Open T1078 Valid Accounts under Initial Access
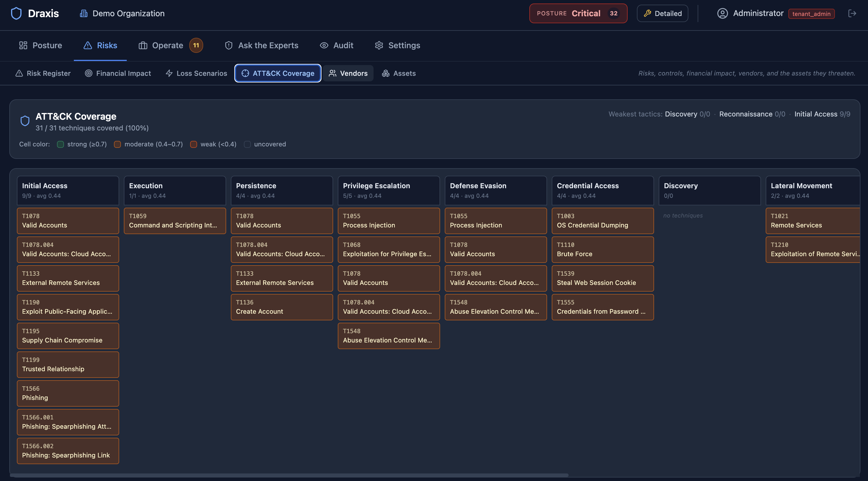This screenshot has height=481, width=868. point(68,221)
